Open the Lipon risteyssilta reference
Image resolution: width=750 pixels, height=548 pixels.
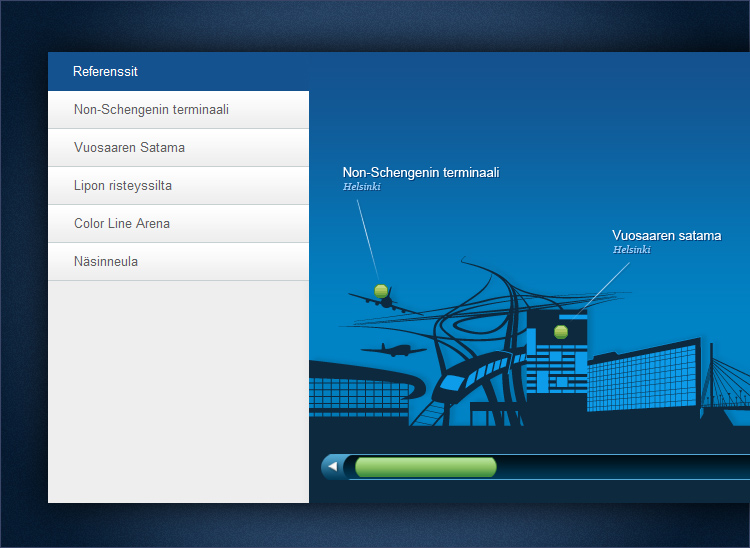178,186
